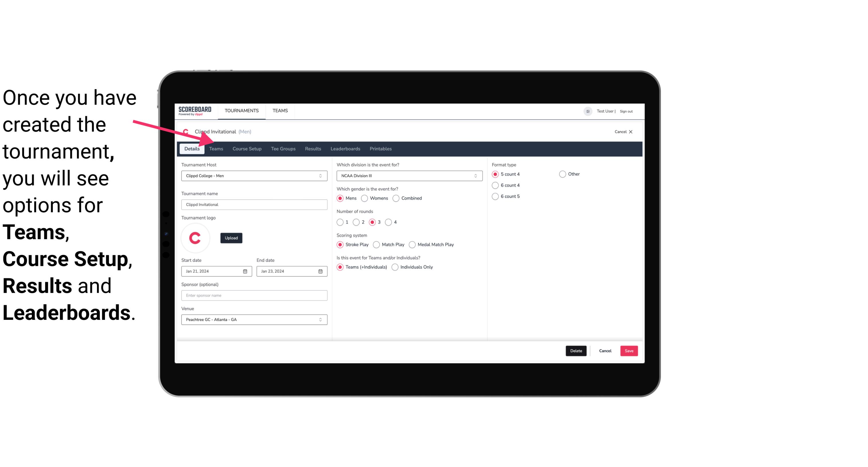Image resolution: width=868 pixels, height=467 pixels.
Task: Select Womens gender radio button
Action: point(365,198)
